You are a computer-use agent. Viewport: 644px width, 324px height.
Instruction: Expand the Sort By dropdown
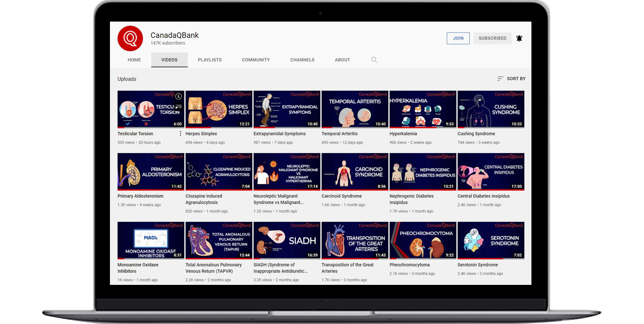[x=511, y=79]
